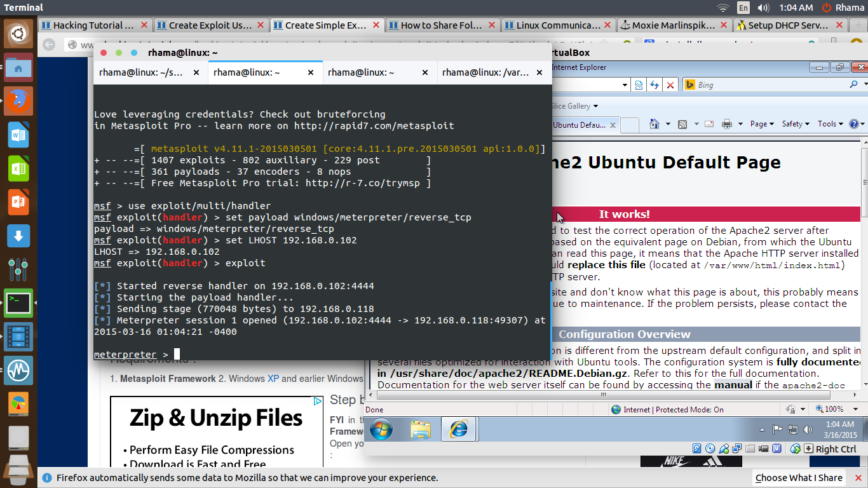
Task: Click the IE Read Mail envelope icon
Action: (709, 124)
